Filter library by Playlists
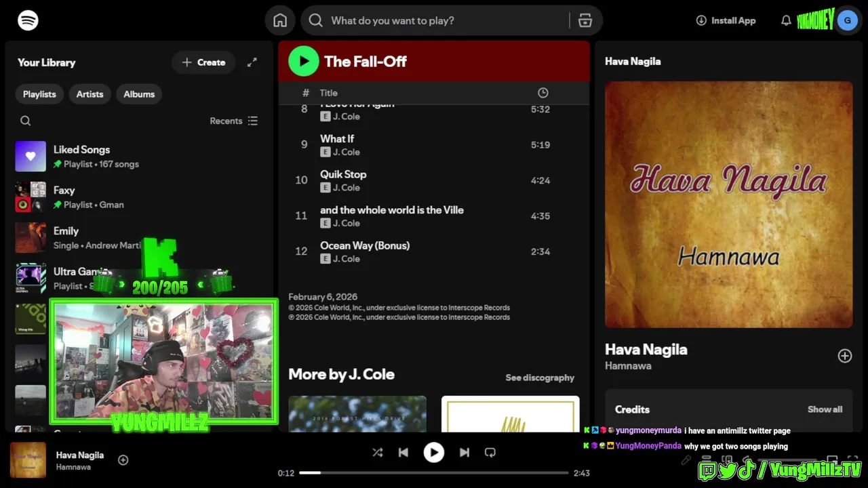 (x=39, y=94)
